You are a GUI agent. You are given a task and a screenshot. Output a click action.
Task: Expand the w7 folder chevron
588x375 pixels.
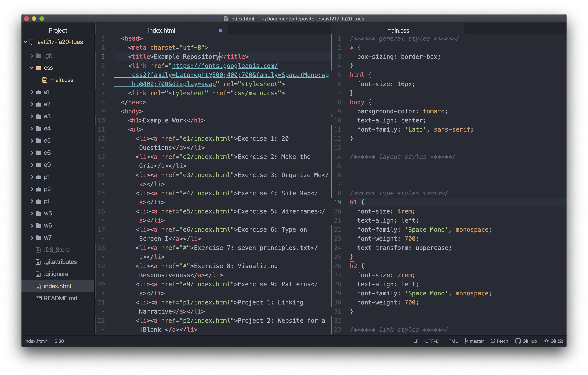click(x=32, y=238)
